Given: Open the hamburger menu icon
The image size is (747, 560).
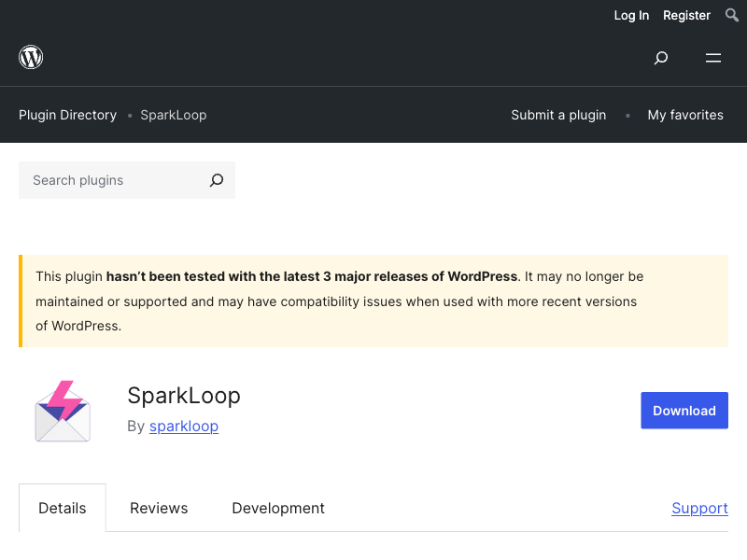Looking at the screenshot, I should click(713, 58).
